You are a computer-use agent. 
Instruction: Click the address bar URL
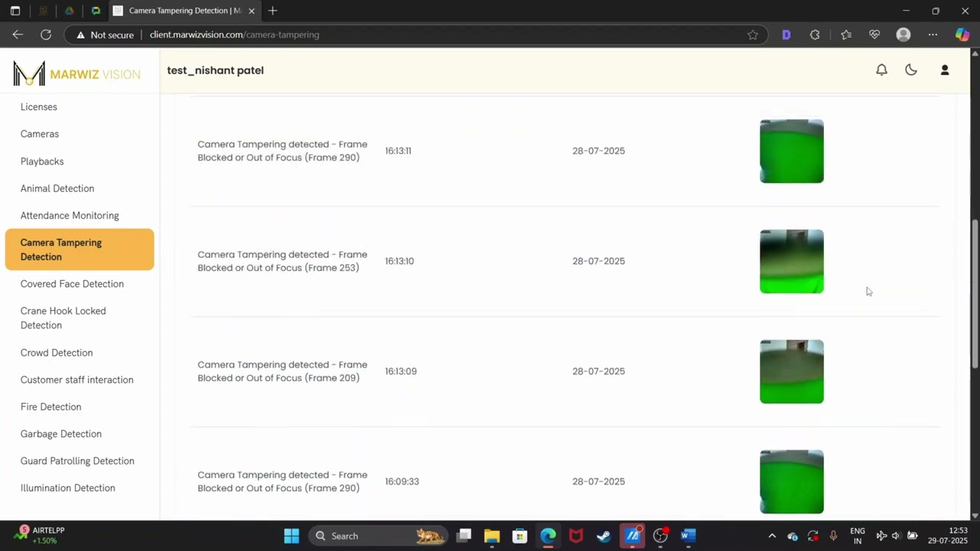234,34
